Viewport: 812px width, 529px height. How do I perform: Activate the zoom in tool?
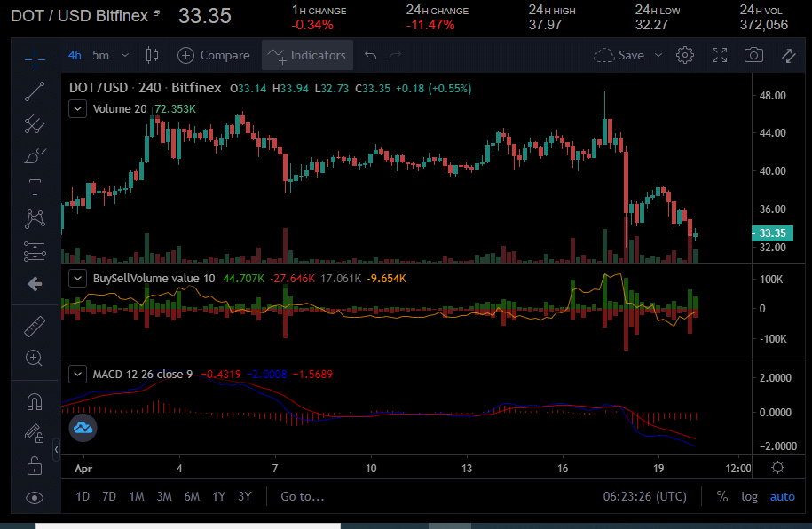[x=35, y=358]
